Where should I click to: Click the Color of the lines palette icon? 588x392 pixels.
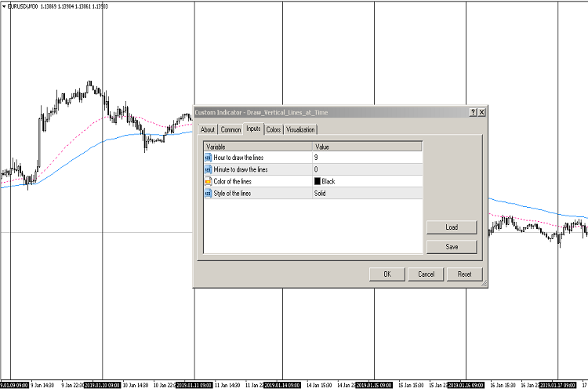click(209, 181)
